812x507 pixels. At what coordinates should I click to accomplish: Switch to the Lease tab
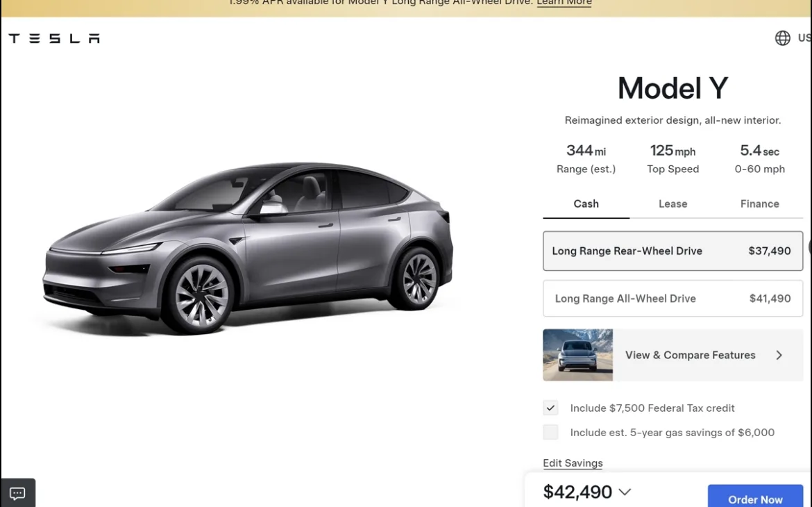pyautogui.click(x=673, y=204)
